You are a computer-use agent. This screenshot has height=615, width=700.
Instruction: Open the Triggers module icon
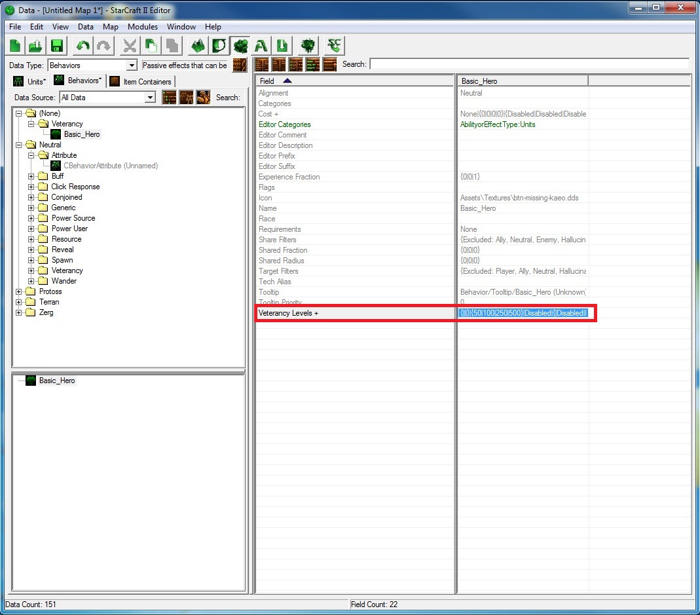(219, 46)
